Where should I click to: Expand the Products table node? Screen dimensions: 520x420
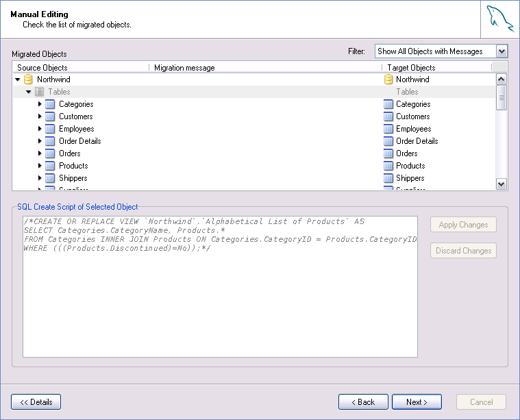click(x=40, y=165)
